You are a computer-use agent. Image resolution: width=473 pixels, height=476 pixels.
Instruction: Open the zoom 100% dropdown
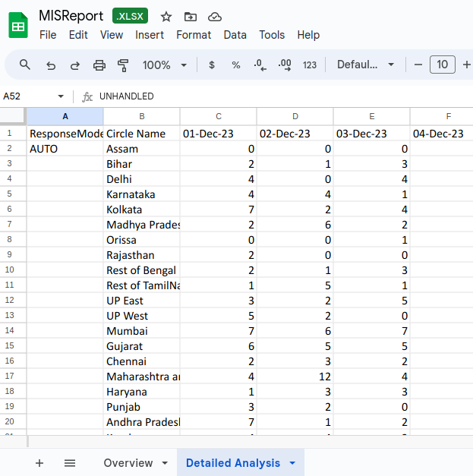[164, 65]
